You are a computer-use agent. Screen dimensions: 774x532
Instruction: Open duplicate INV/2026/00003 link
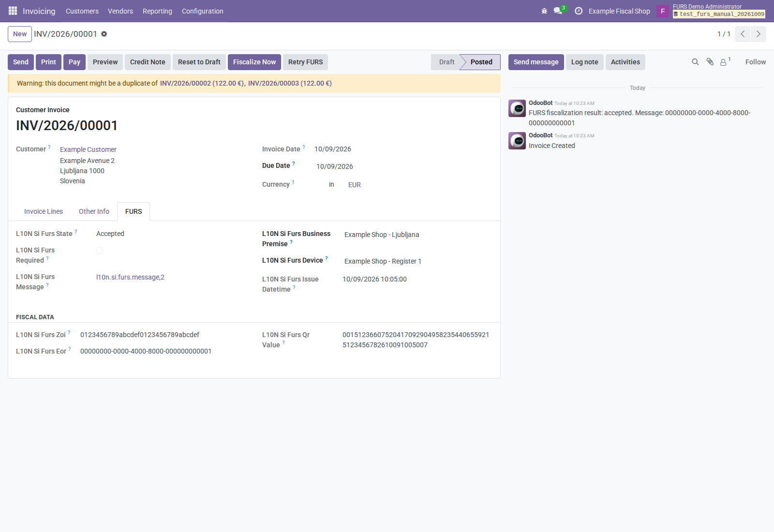coord(290,83)
